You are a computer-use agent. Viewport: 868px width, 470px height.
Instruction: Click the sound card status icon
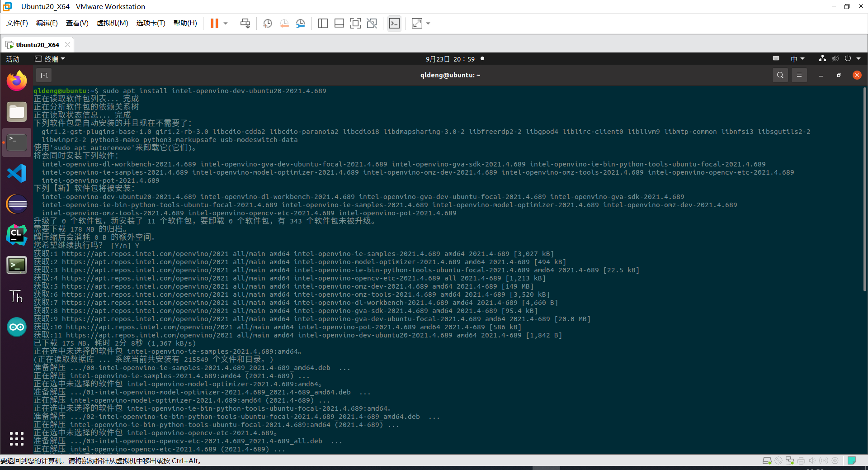[812, 461]
